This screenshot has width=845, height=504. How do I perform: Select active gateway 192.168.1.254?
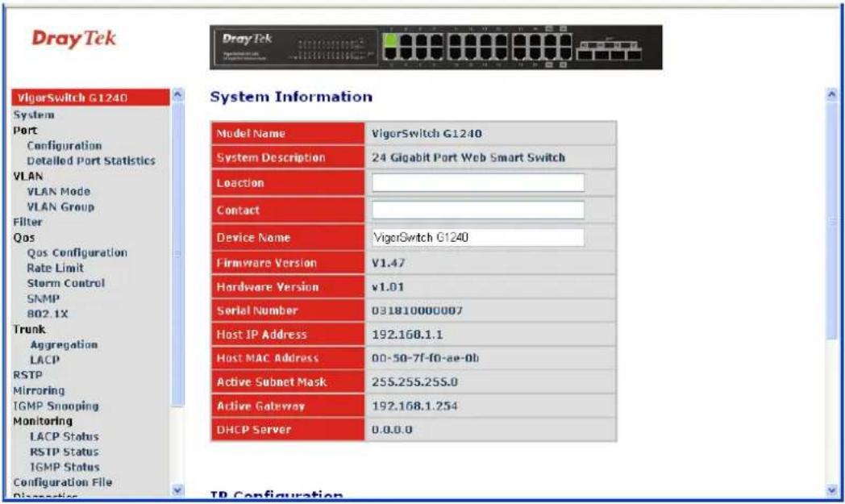pos(414,406)
